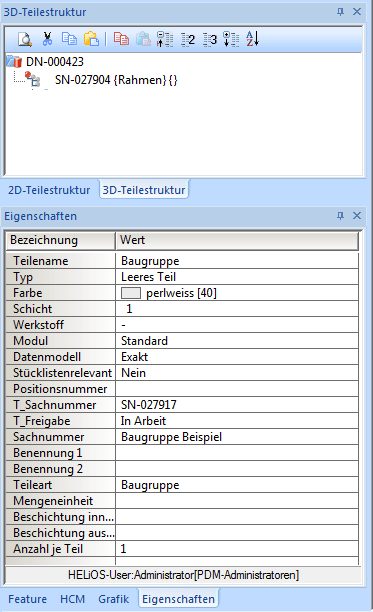Click the Benennung 1 value field
This screenshot has width=373, height=612.
tap(237, 453)
